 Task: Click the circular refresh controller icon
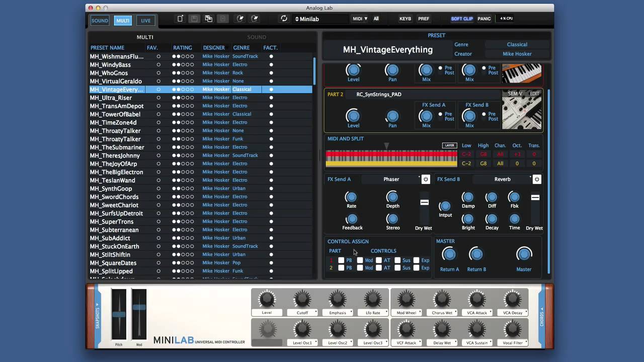coord(284,19)
